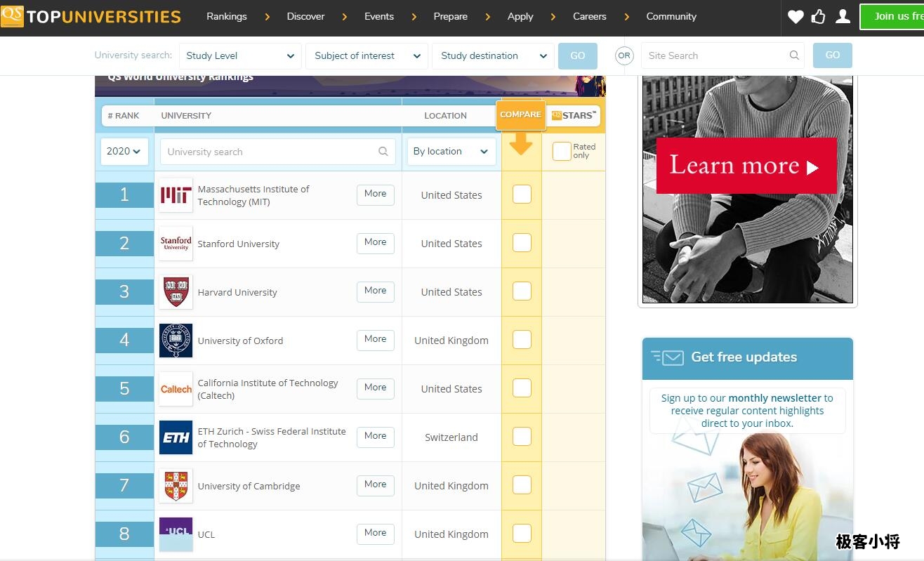
Task: Expand the By location dropdown
Action: point(451,151)
